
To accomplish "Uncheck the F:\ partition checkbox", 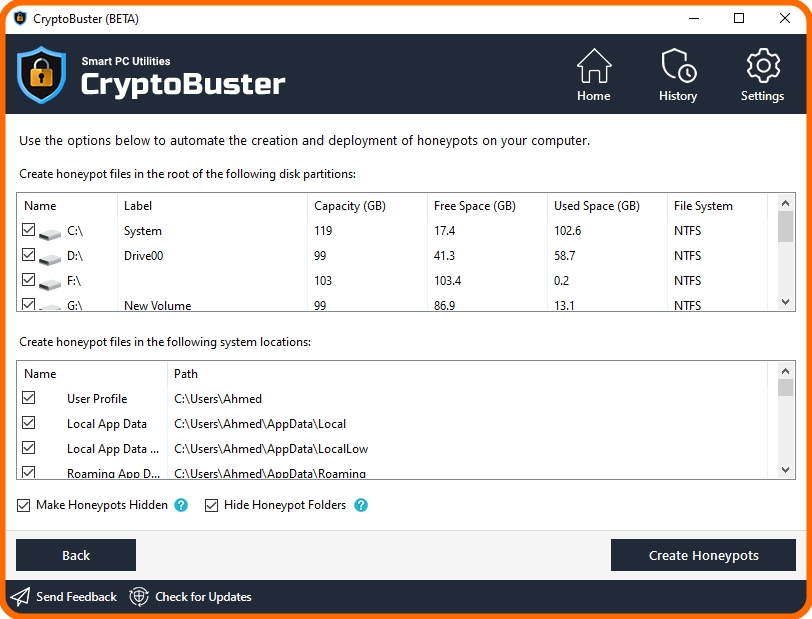I will click(x=28, y=279).
